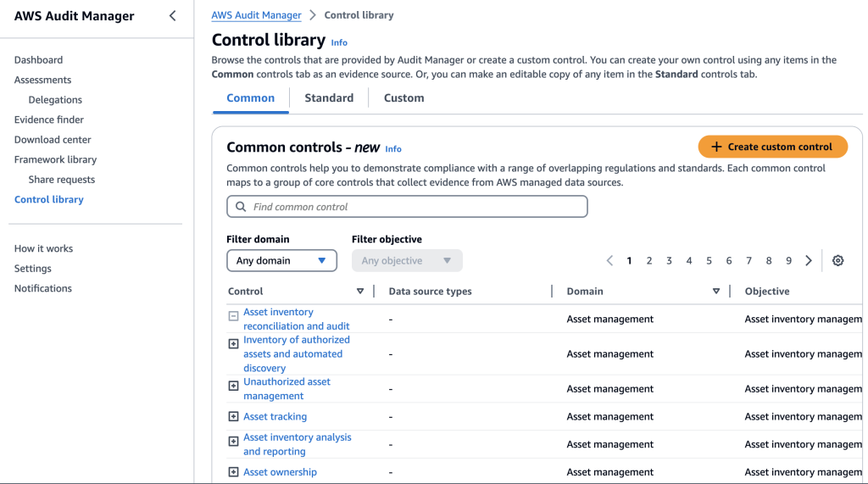Open Delegations in the sidebar
Screen dimensions: 868x484
[x=55, y=100]
